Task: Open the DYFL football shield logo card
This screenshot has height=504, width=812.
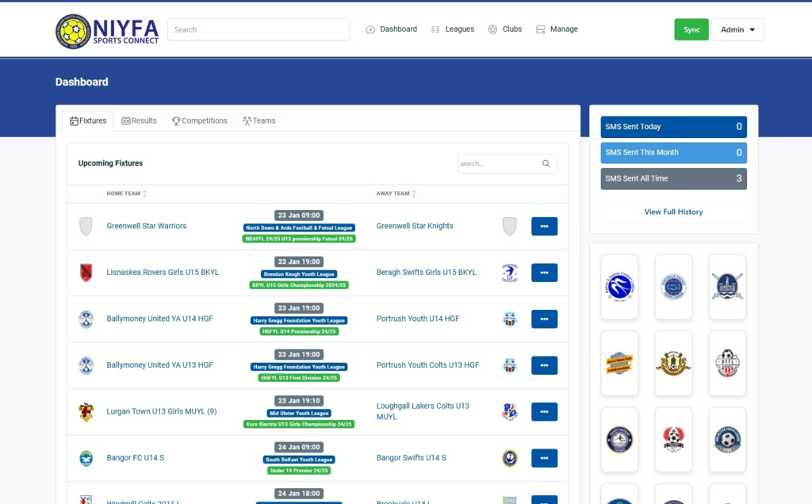Action: [x=727, y=363]
